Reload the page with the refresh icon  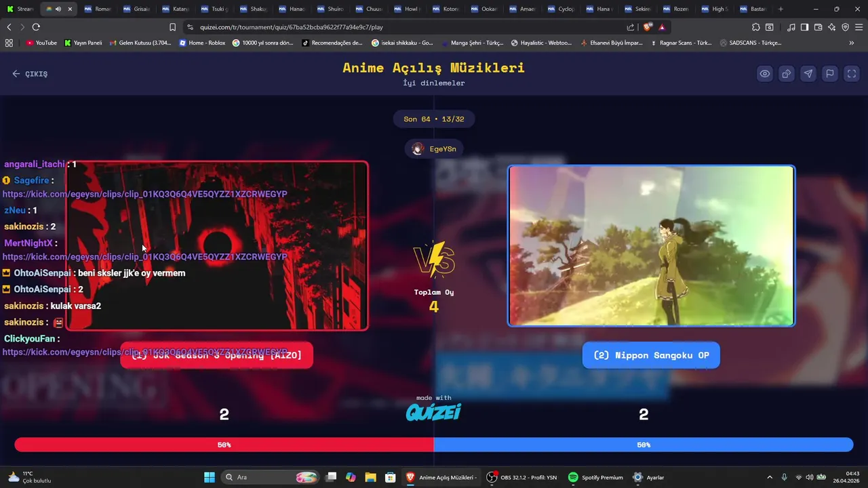click(36, 27)
